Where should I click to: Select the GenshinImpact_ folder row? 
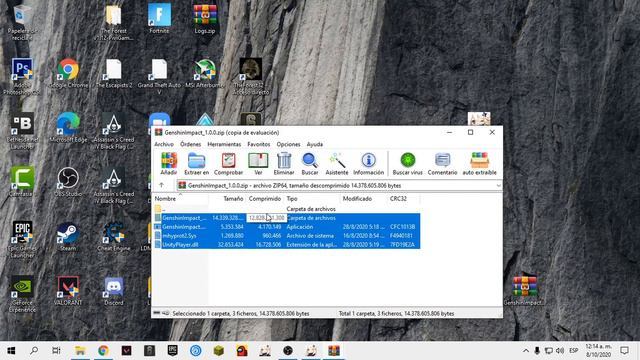point(287,218)
